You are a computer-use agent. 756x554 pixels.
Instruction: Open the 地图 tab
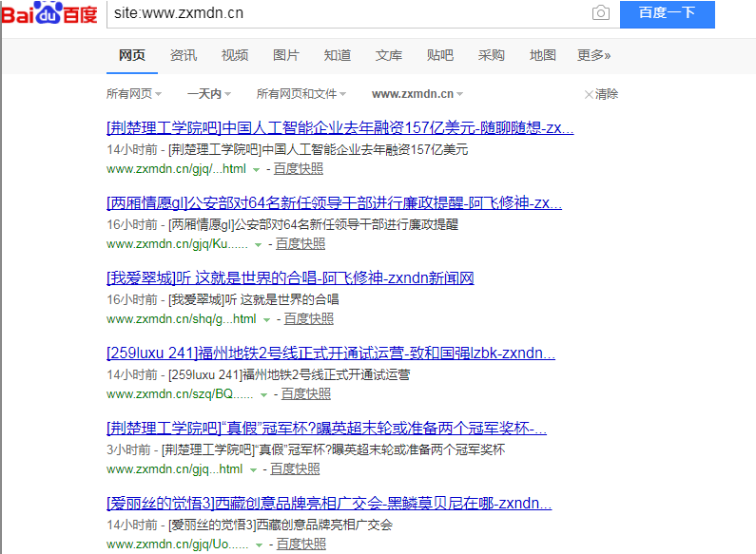point(542,55)
